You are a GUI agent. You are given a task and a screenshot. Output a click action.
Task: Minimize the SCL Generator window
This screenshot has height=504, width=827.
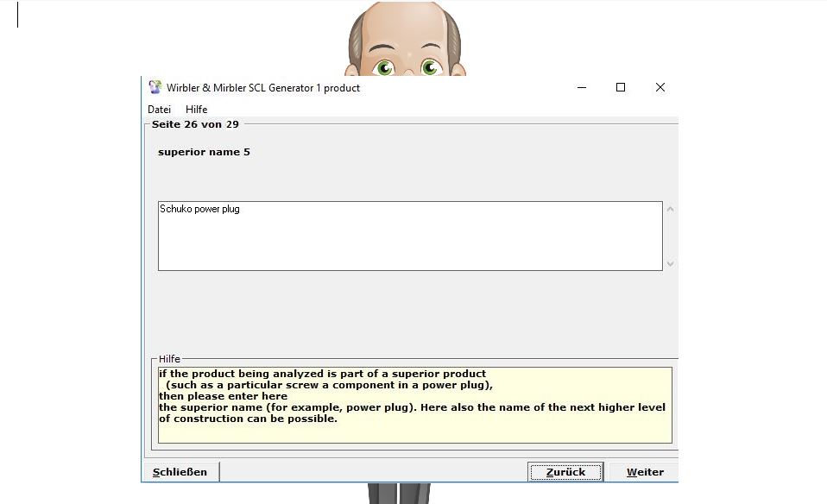coord(582,87)
